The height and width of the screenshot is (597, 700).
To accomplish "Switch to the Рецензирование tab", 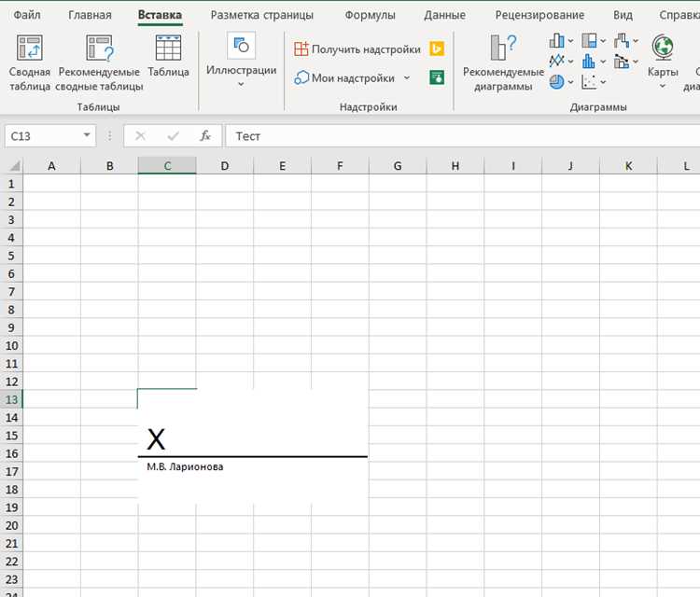I will [539, 15].
